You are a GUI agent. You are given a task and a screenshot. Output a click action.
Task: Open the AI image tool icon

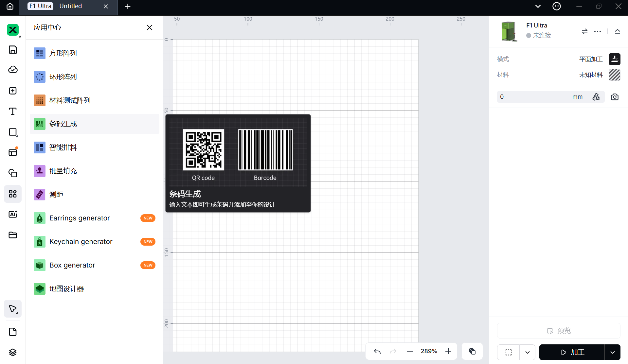tap(13, 214)
